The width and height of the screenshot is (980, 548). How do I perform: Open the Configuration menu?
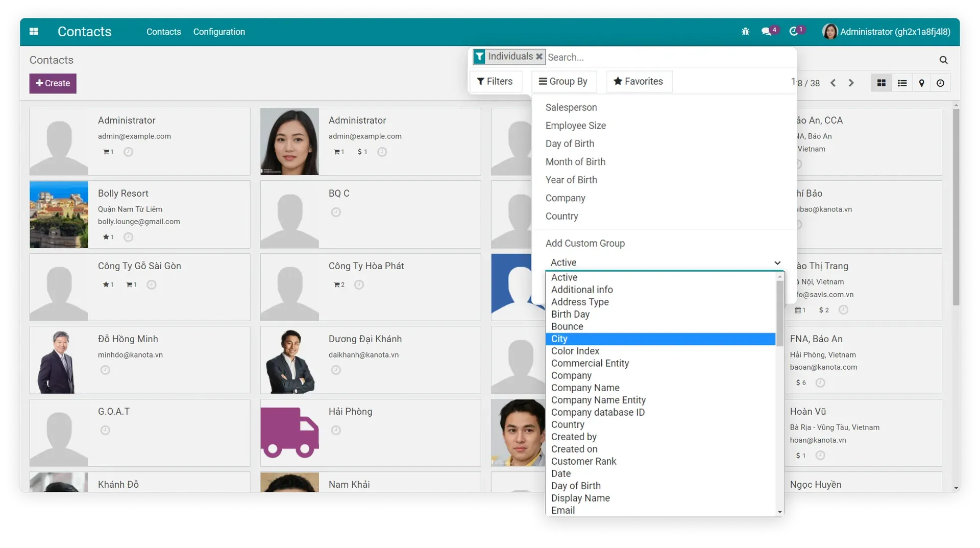click(219, 32)
